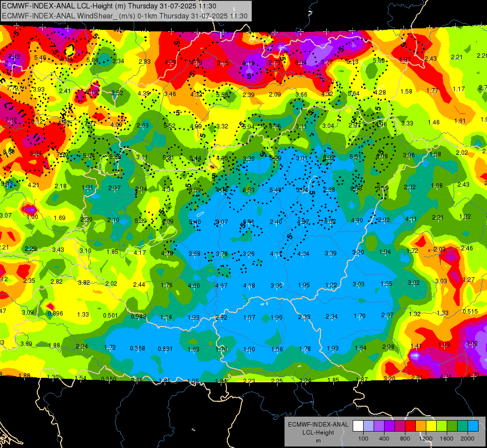Click the wind shear value 3.82
The height and width of the screenshot is (448, 487).
(x=84, y=283)
